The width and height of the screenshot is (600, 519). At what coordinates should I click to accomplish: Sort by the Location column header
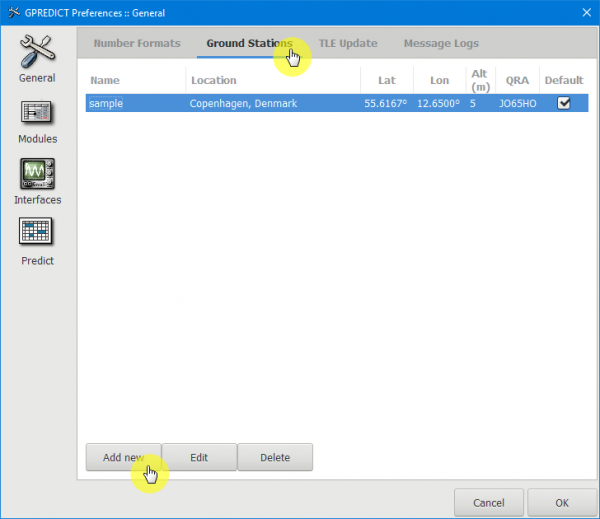pos(272,80)
